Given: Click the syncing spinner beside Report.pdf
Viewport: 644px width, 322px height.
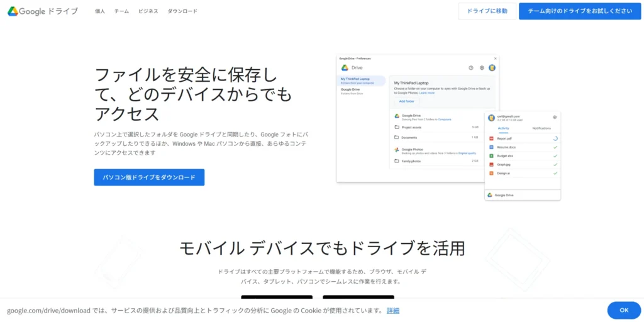Looking at the screenshot, I should click(555, 138).
